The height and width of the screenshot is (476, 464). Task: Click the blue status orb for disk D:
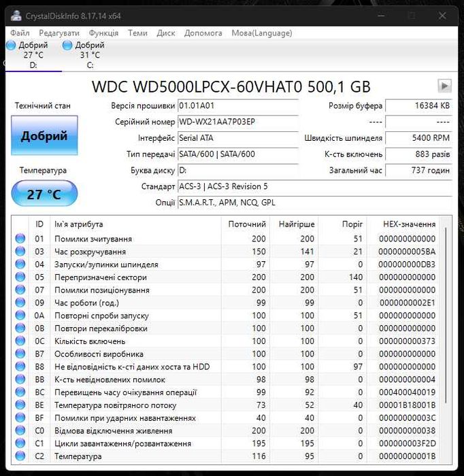pyautogui.click(x=11, y=46)
